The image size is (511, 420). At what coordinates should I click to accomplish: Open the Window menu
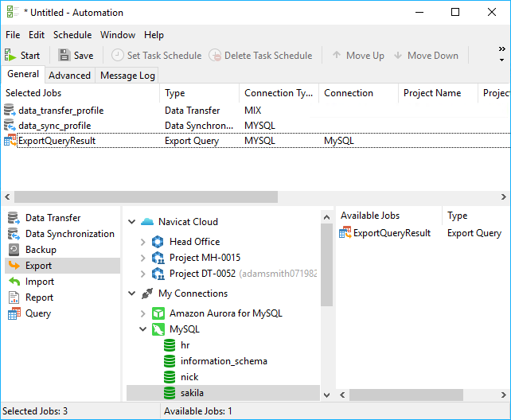point(118,35)
